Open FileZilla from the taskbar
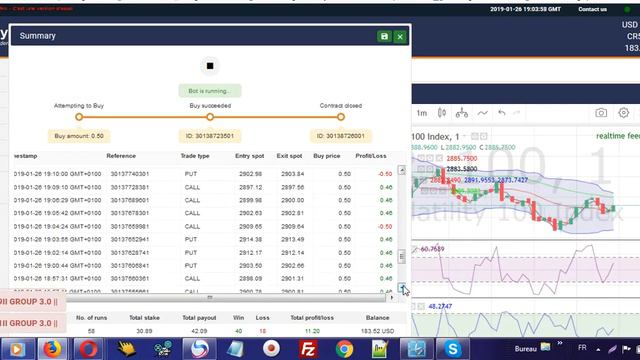640x360 pixels. 308,349
